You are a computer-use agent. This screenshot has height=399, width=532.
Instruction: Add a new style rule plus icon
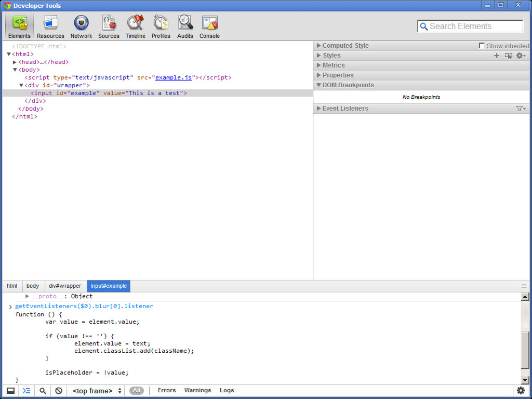[497, 56]
